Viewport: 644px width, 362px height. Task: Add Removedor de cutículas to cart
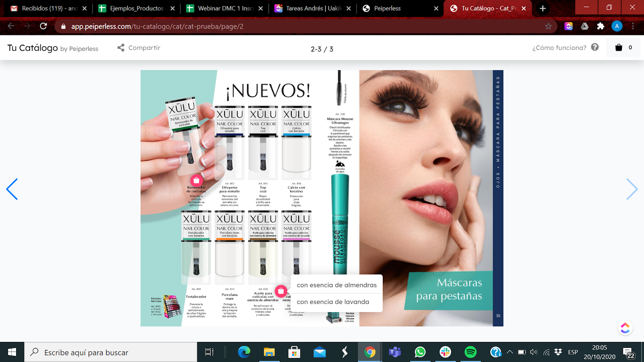pyautogui.click(x=196, y=181)
